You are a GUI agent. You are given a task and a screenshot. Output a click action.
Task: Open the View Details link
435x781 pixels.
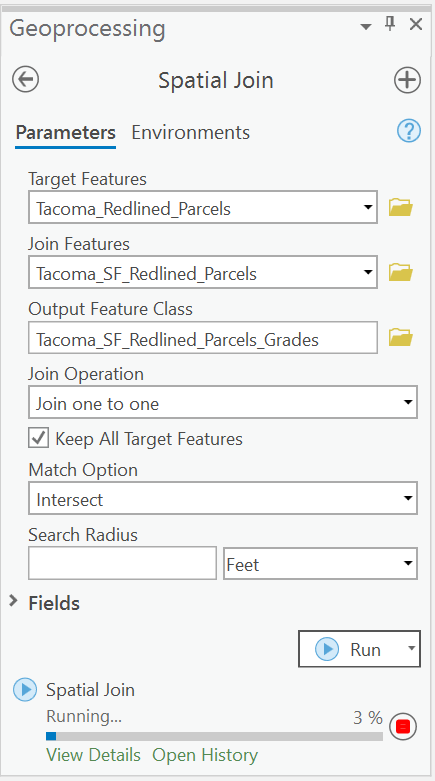pos(93,755)
